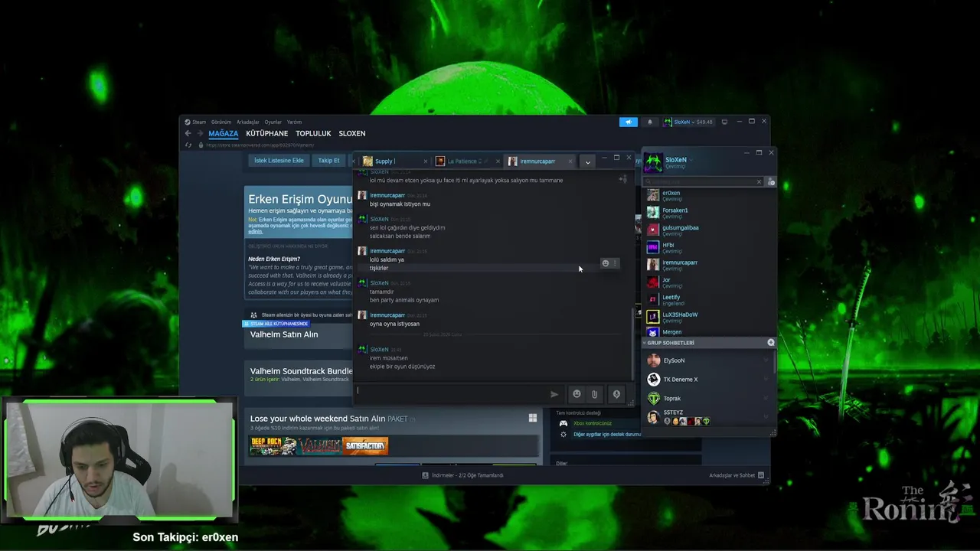Viewport: 980px width, 551px height.
Task: Click the Windows platform icon on bundle
Action: [532, 418]
